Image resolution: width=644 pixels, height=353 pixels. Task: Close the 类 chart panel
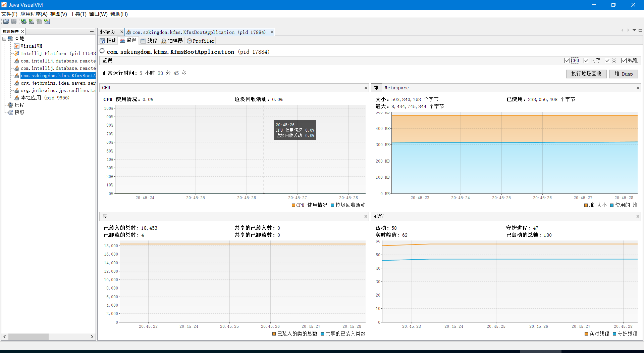pyautogui.click(x=366, y=217)
